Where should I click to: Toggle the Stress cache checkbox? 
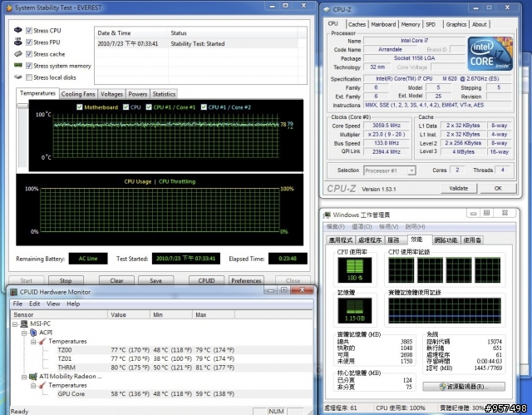(29, 54)
